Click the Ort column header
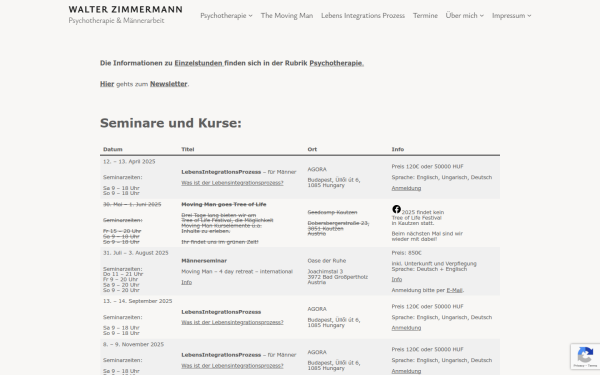 (x=312, y=149)
